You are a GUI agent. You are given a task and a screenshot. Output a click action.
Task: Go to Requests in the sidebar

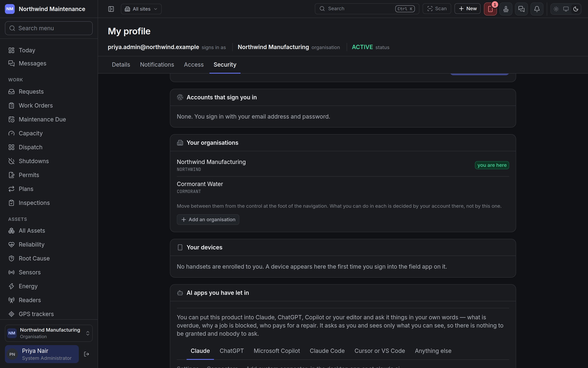click(49, 92)
